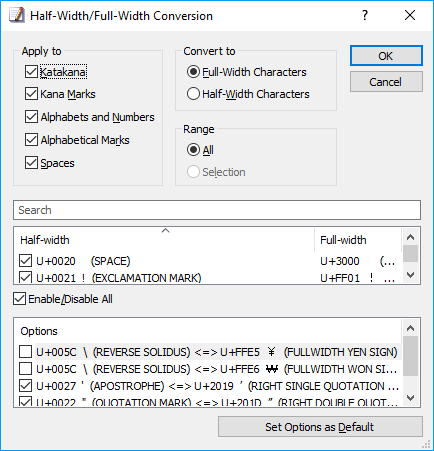Click the Options list's down scroll arrow
434x451 pixels.
point(411,398)
